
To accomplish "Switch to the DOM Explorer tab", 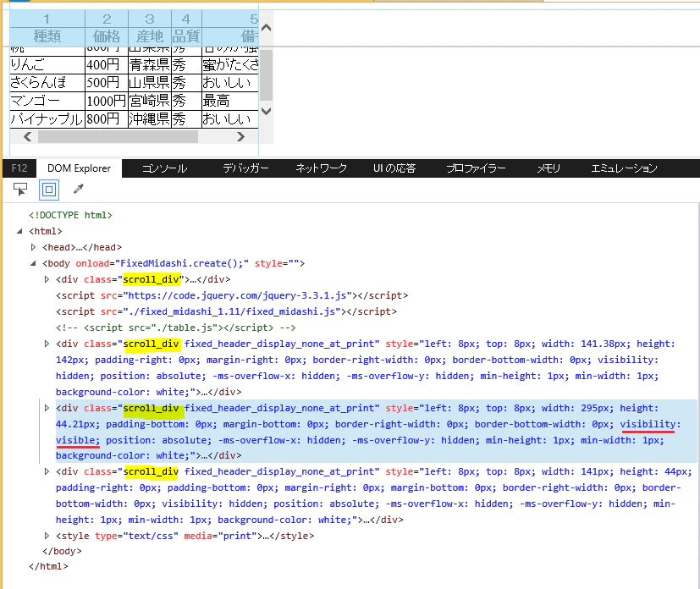I will pyautogui.click(x=79, y=168).
